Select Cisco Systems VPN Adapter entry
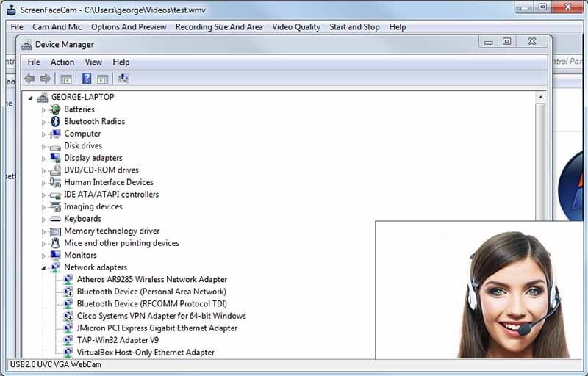The image size is (588, 376). point(161,316)
